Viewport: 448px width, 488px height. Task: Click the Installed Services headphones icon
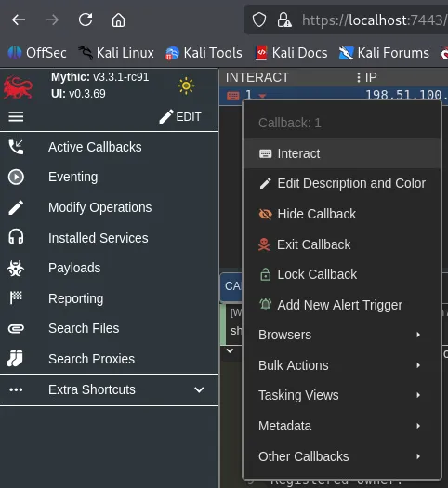click(x=16, y=237)
